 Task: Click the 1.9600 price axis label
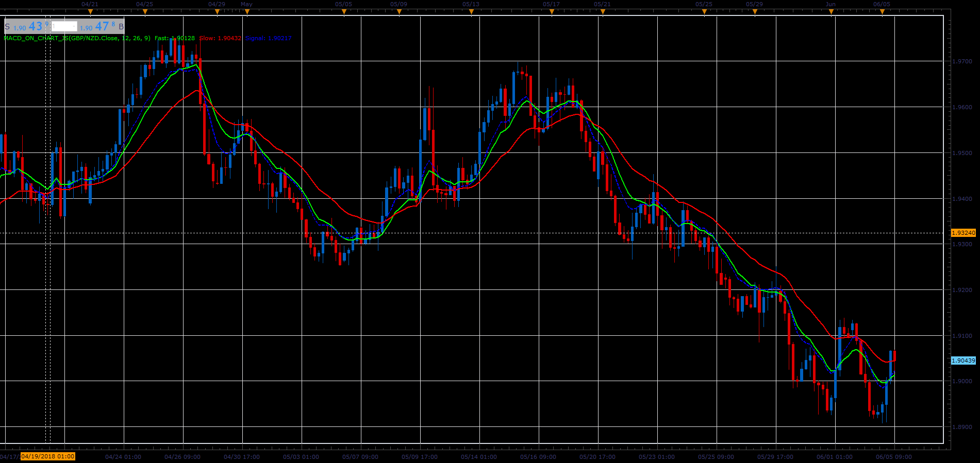point(962,107)
